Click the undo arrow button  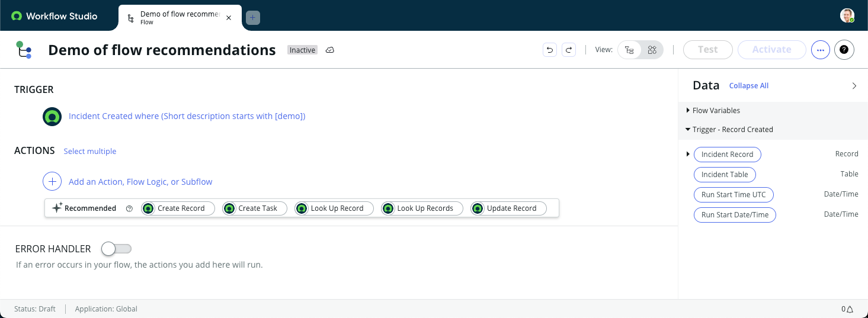550,50
